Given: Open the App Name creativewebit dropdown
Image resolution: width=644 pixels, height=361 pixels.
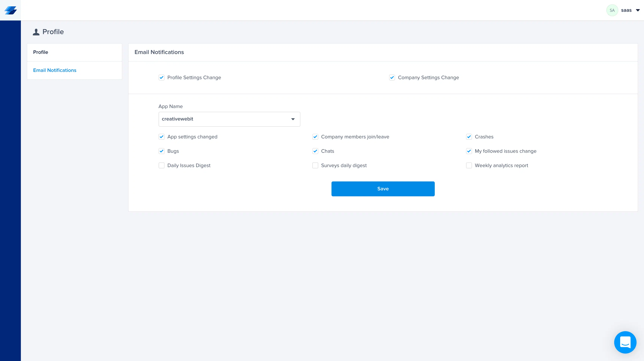Looking at the screenshot, I should click(x=229, y=119).
